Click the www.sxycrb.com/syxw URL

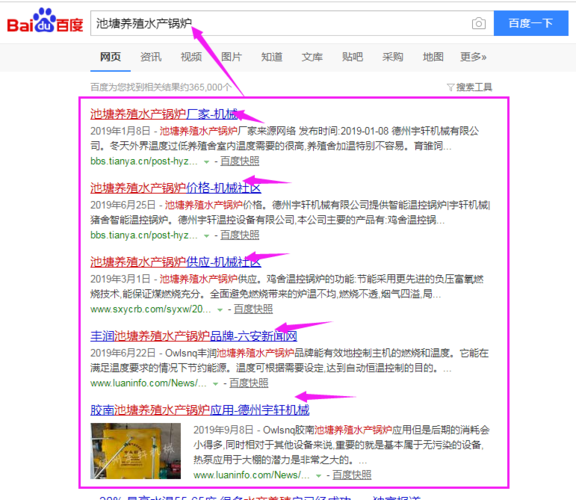[151, 309]
